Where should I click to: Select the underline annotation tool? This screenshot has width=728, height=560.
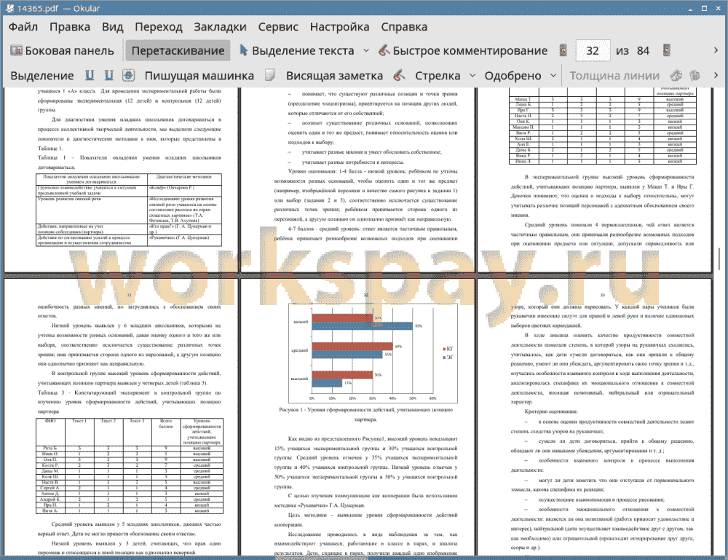90,75
